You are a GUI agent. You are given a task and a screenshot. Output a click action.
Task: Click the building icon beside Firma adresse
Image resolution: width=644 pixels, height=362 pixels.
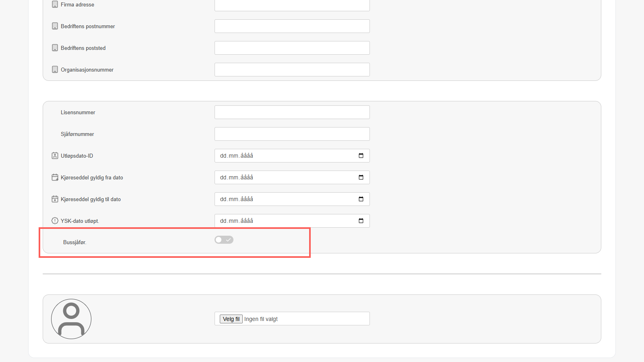click(55, 4)
